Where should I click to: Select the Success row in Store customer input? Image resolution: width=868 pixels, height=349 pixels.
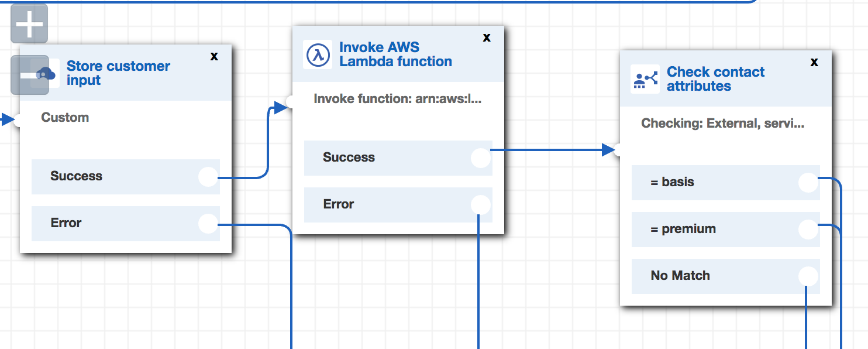point(125,177)
